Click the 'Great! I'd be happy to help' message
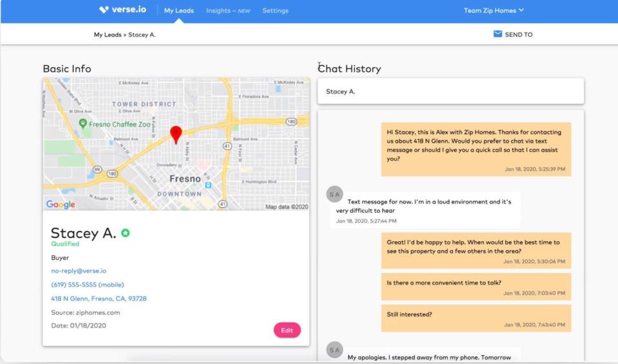This screenshot has height=364, width=618. pyautogui.click(x=476, y=251)
